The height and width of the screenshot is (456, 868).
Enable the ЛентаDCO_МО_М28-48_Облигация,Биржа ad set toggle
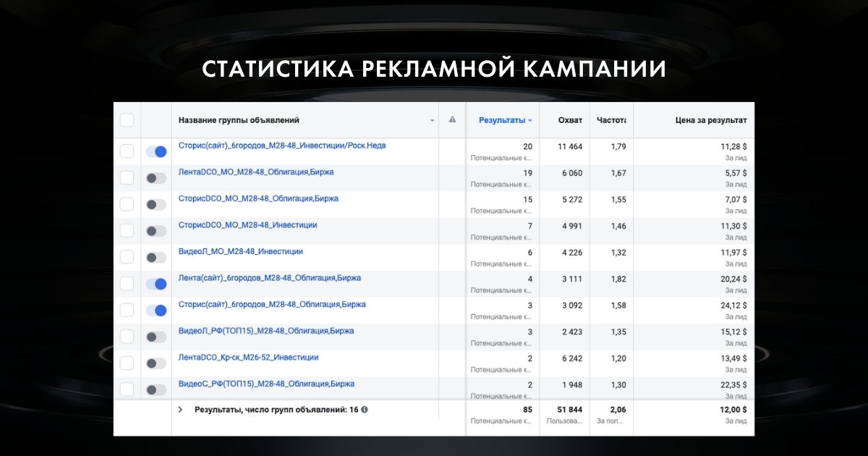(x=156, y=178)
